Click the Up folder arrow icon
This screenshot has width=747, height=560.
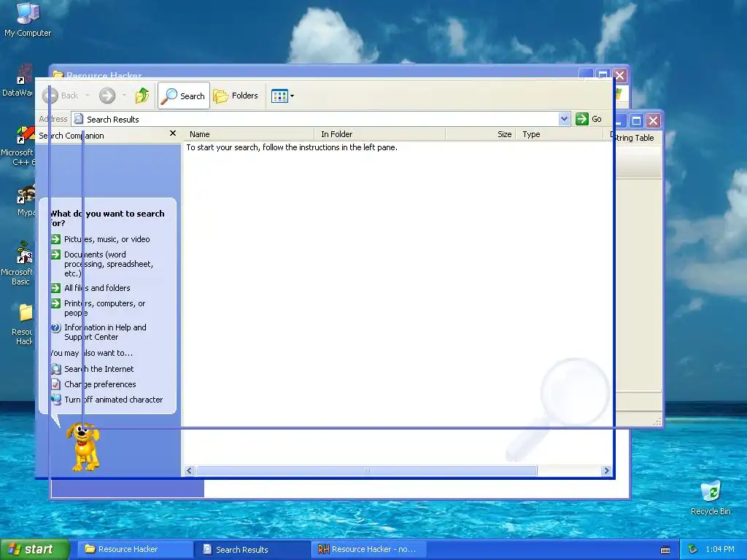coord(142,96)
